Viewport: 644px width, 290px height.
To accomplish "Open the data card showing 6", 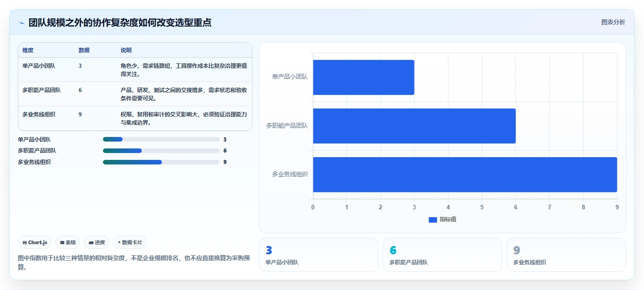I will click(x=442, y=255).
